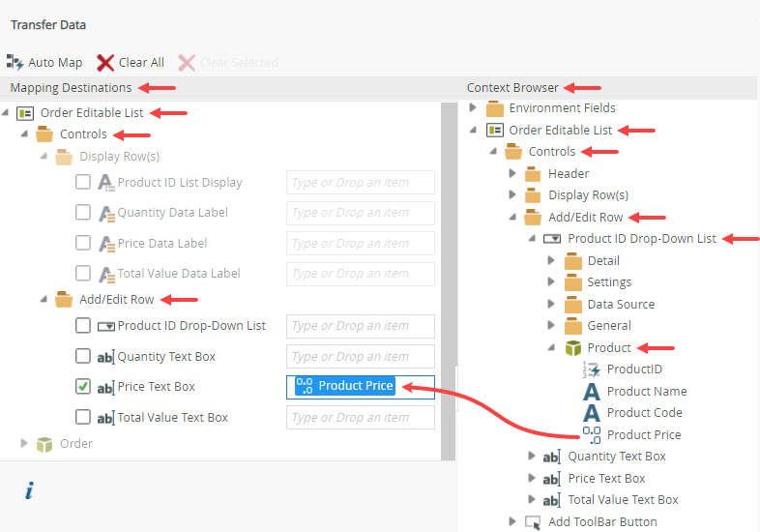This screenshot has height=532, width=760.
Task: Click the Mapping Destinations vertical scrollbar
Action: point(448,281)
